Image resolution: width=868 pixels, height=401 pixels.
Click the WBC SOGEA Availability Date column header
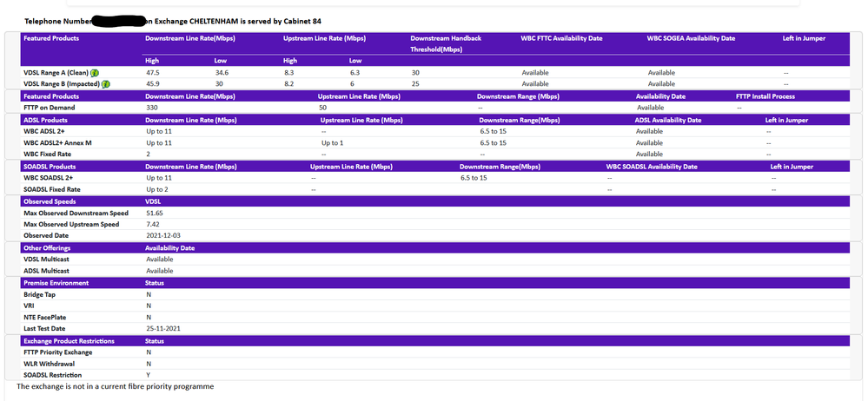[691, 39]
